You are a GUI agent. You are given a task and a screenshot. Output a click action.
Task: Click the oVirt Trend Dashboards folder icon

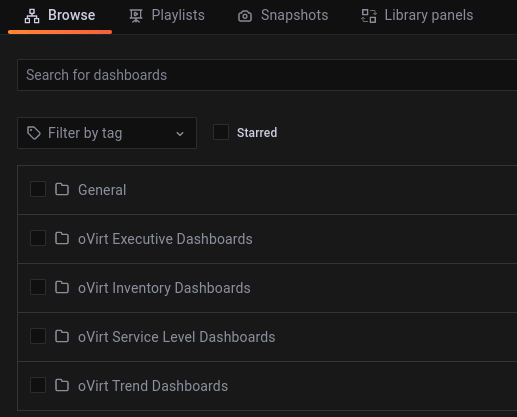[62, 385]
